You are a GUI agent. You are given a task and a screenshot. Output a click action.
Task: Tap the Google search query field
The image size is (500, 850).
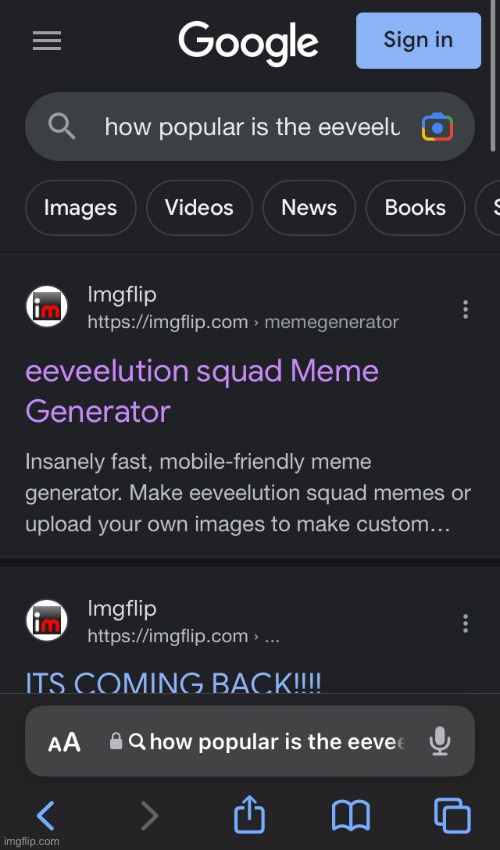click(250, 127)
